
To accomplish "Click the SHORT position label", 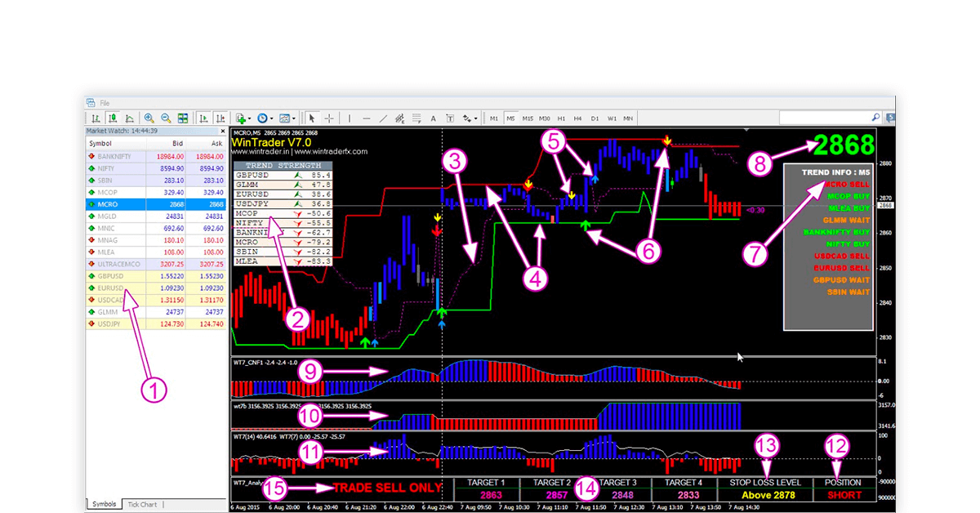I will point(844,495).
